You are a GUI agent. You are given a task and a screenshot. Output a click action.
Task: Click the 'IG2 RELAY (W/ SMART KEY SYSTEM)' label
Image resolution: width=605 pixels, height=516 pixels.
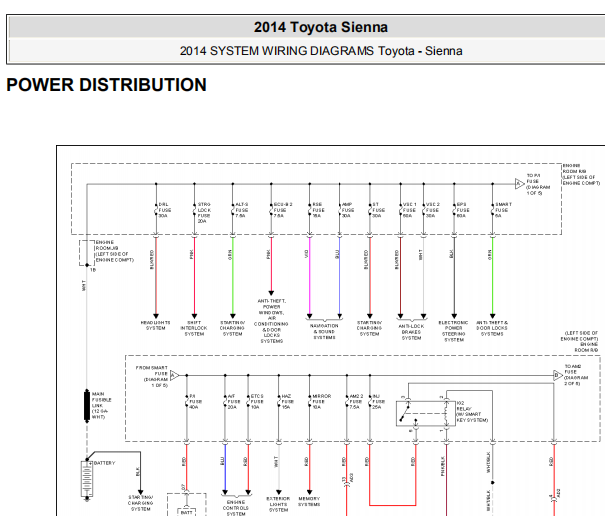(x=472, y=411)
